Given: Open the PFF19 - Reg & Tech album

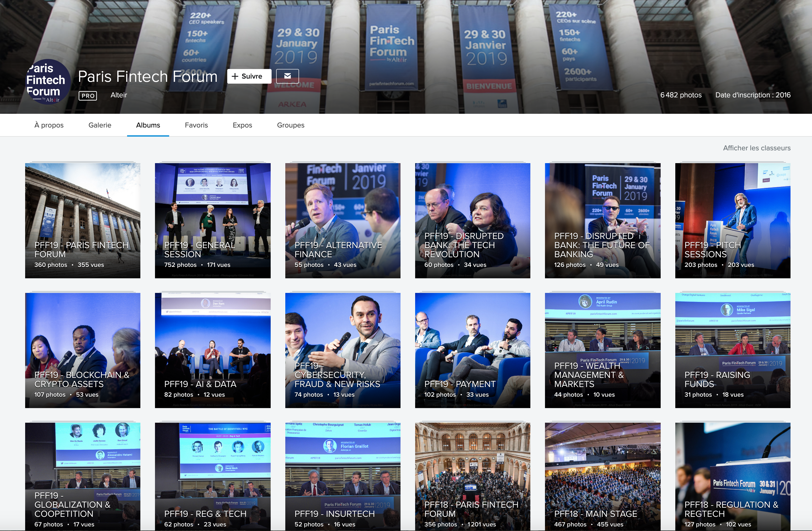Looking at the screenshot, I should pos(213,476).
